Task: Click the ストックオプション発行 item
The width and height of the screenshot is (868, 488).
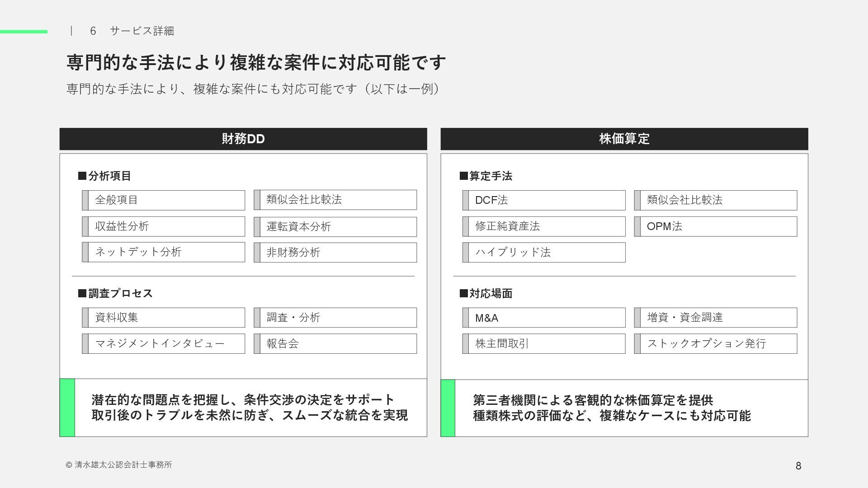Action: pyautogui.click(x=716, y=344)
